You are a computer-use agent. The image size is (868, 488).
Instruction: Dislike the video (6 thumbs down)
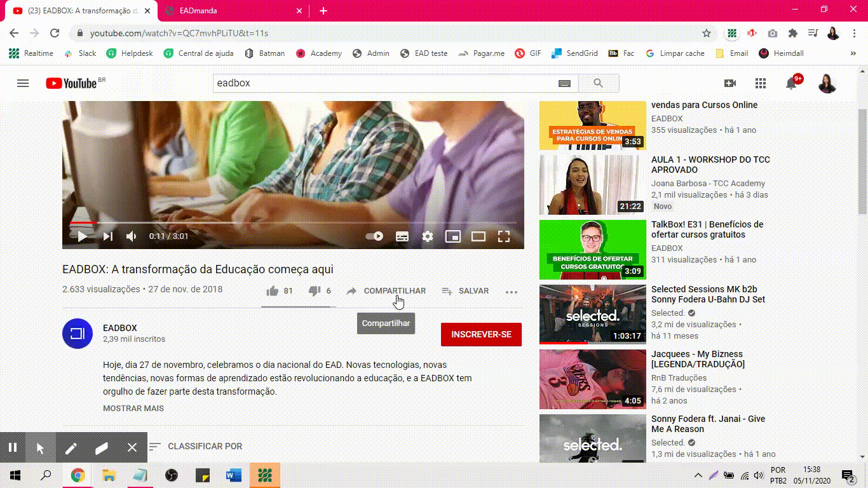coord(320,291)
